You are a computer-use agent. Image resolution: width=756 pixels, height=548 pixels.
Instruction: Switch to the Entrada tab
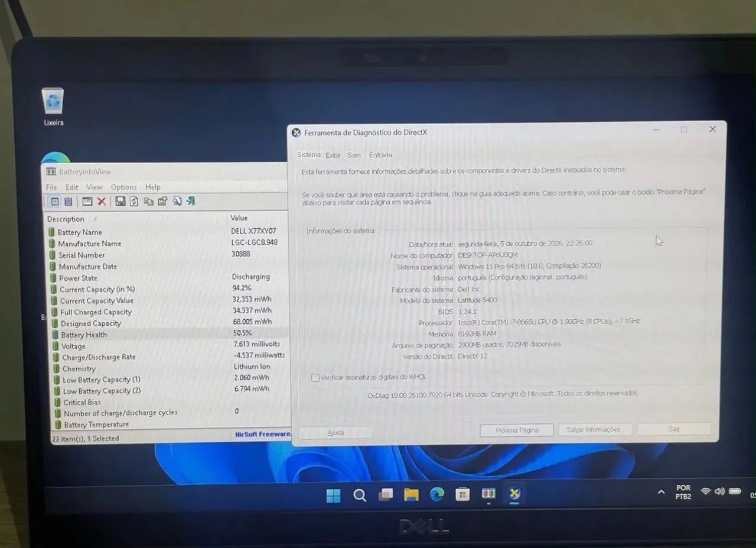[380, 155]
